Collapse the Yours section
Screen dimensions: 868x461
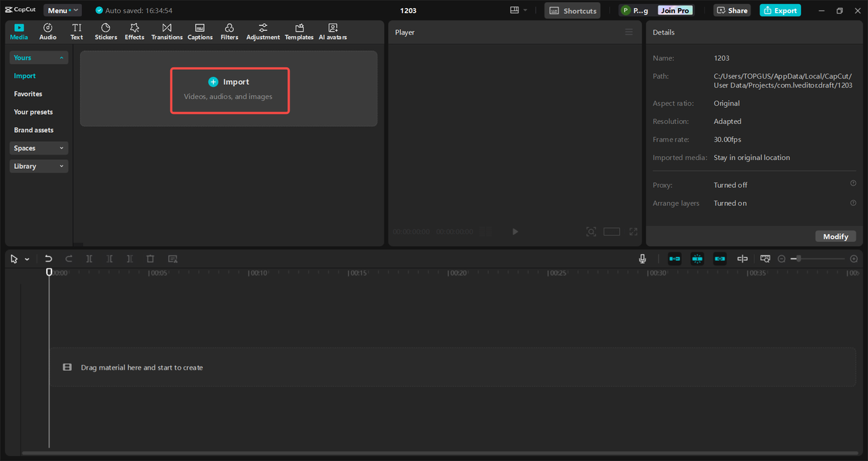pyautogui.click(x=39, y=58)
